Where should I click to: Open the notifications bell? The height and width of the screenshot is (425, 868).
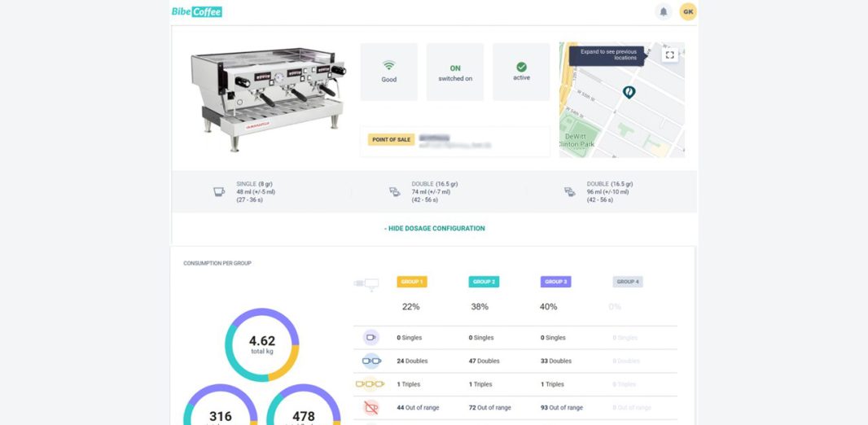coord(663,11)
